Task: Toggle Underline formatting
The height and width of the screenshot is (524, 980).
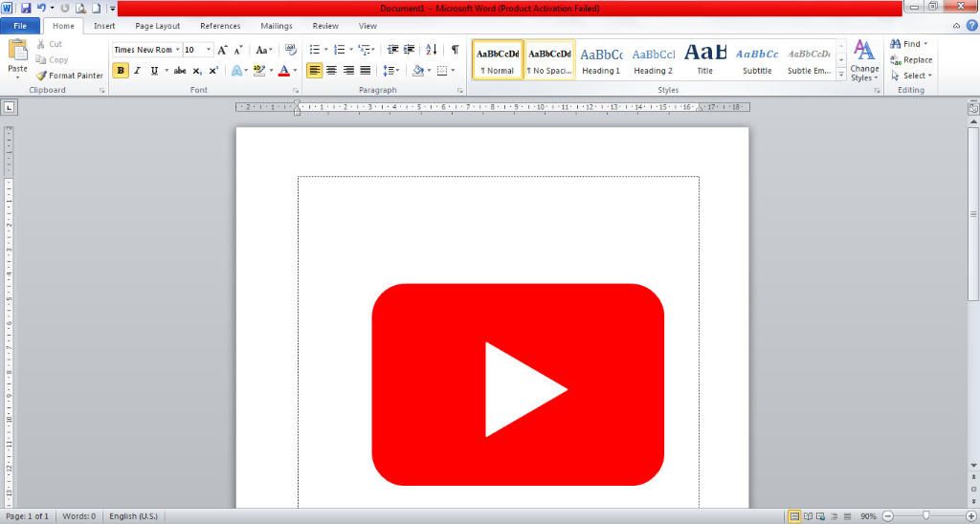Action: (x=154, y=71)
